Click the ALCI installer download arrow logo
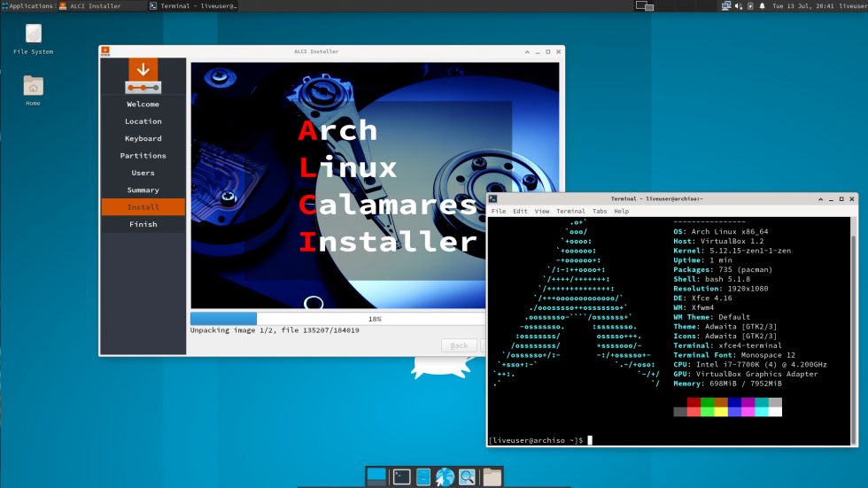The width and height of the screenshot is (868, 488). pos(143,76)
